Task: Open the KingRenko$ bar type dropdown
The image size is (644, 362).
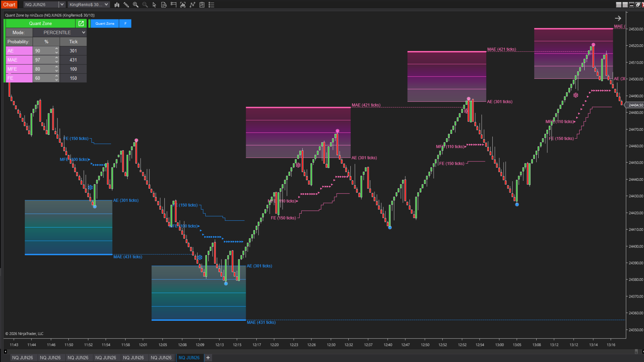Action: [x=106, y=5]
